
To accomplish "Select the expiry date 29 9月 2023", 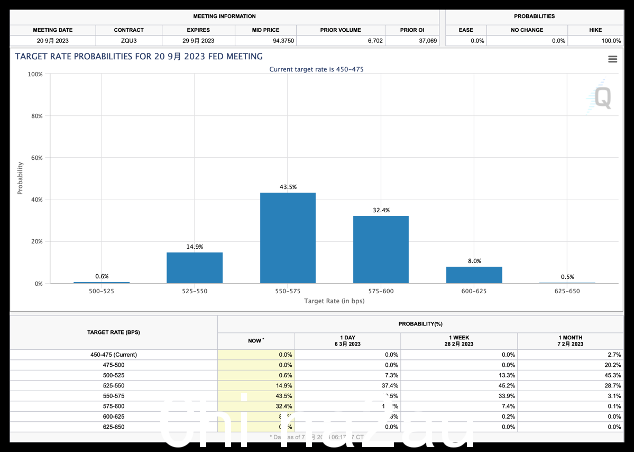I will click(198, 41).
